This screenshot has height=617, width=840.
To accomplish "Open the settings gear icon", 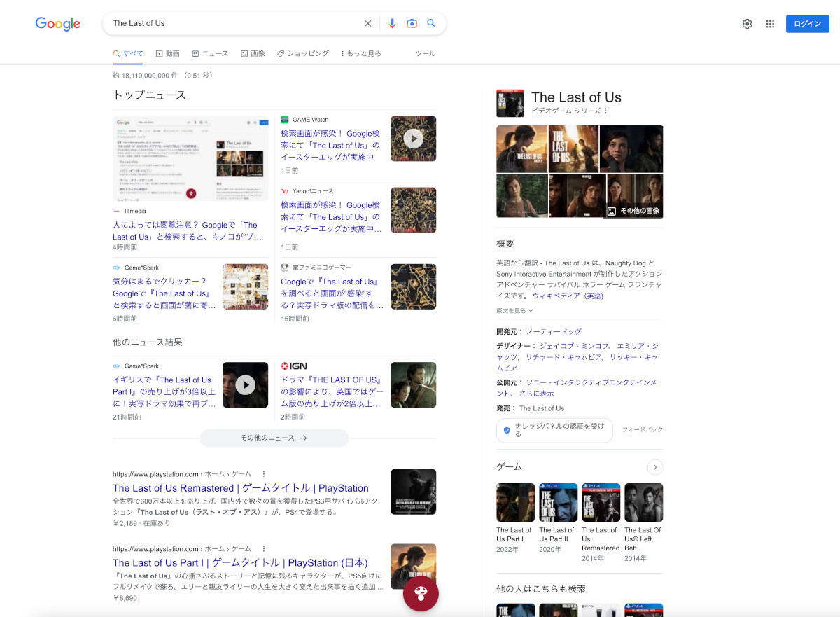I will (x=748, y=24).
